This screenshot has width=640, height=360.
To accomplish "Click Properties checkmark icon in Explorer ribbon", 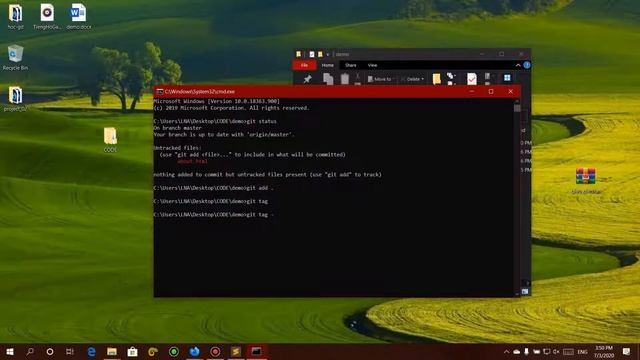I will [472, 79].
